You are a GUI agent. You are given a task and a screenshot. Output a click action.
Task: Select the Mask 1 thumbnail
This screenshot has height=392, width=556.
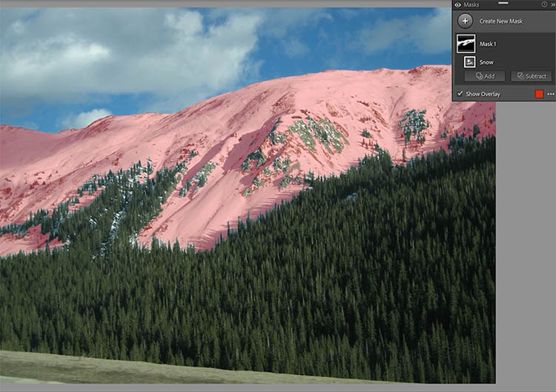click(x=466, y=44)
